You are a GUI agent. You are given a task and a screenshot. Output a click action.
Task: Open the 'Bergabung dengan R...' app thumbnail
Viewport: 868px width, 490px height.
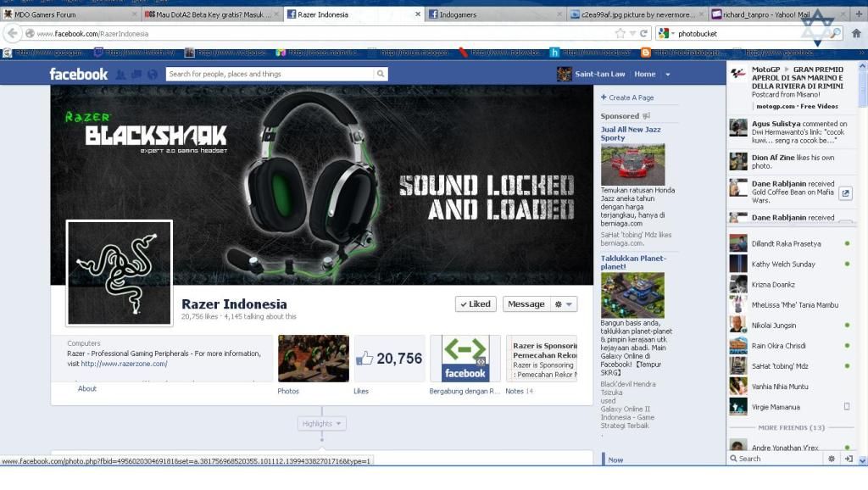click(x=465, y=359)
